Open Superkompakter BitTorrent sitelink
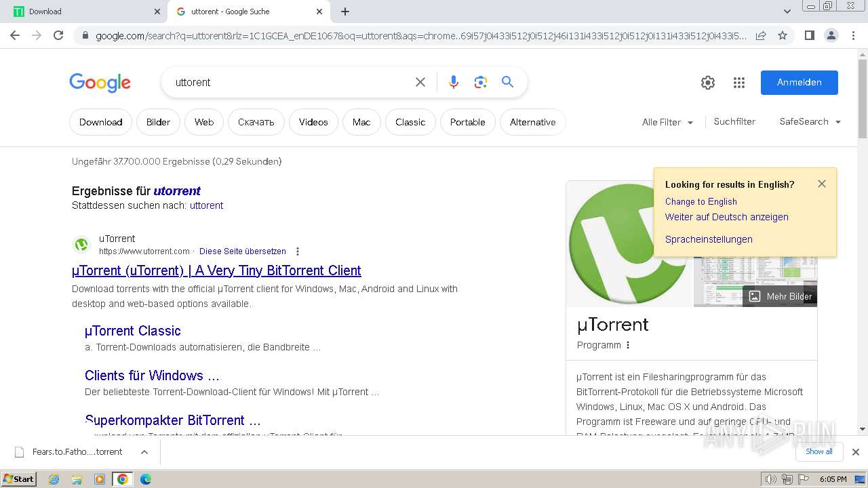Image resolution: width=868 pixels, height=488 pixels. point(173,420)
